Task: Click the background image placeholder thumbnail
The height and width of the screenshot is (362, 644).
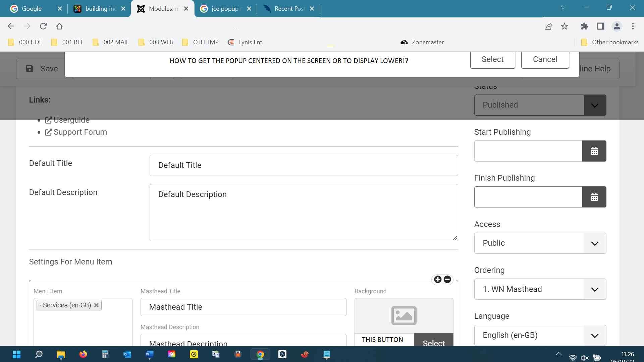Action: pos(404,315)
